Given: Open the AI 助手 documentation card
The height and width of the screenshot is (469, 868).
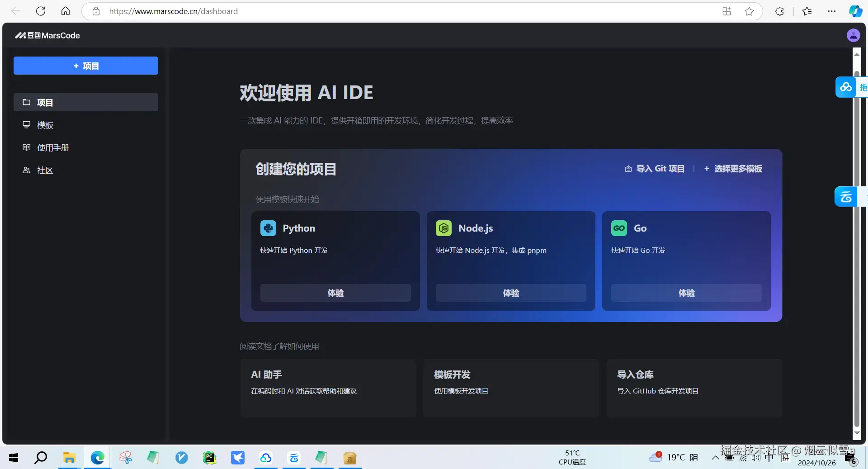Looking at the screenshot, I should click(328, 388).
